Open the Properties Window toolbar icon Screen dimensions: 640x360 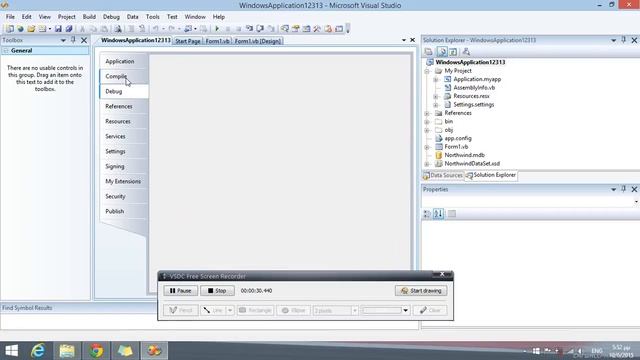296,29
